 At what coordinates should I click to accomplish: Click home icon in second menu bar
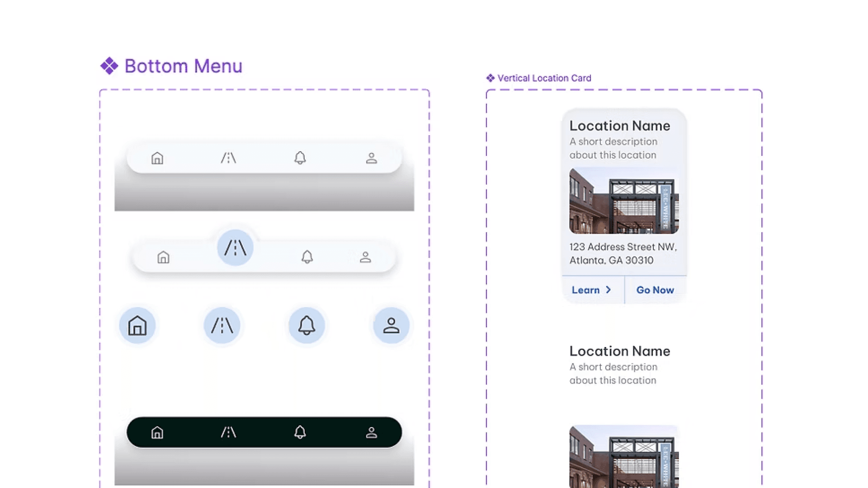(x=163, y=258)
